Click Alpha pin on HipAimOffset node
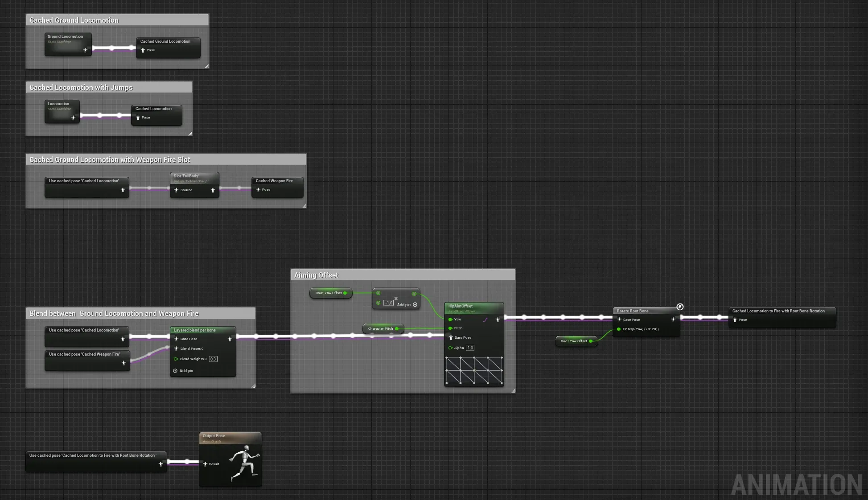 [450, 348]
